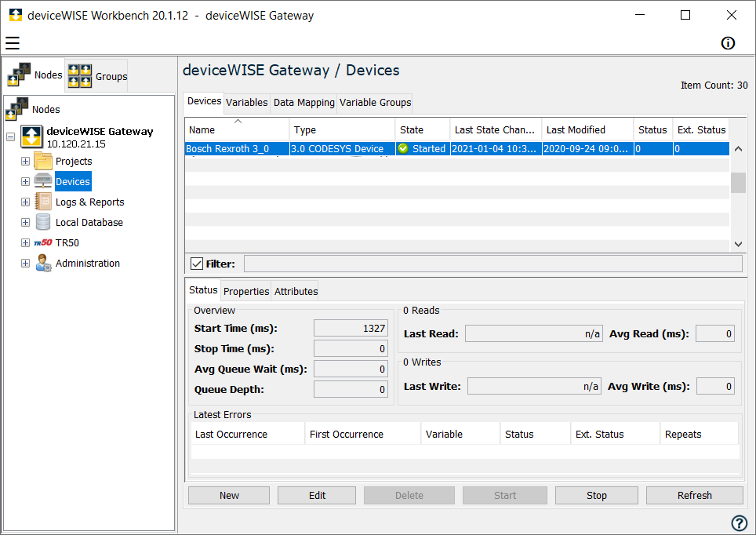Click the Start button
The image size is (756, 535).
(x=505, y=496)
